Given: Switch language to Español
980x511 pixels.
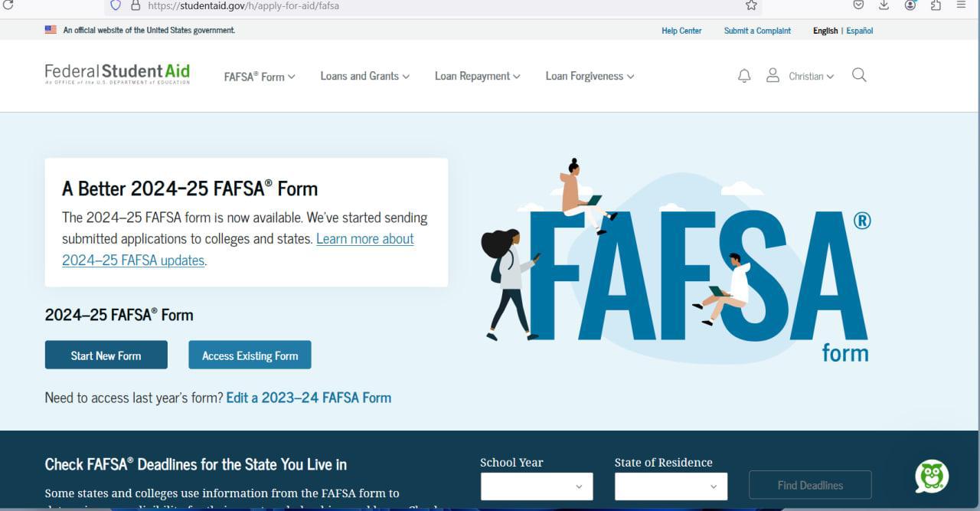Looking at the screenshot, I should (859, 31).
